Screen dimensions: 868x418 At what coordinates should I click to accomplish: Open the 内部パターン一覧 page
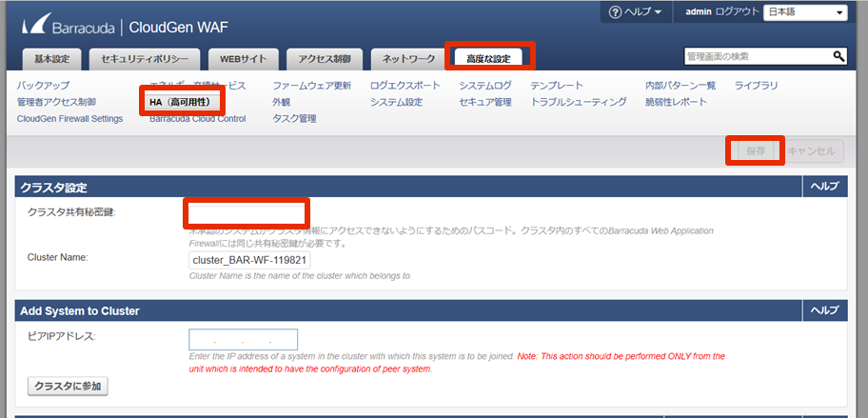pyautogui.click(x=681, y=86)
